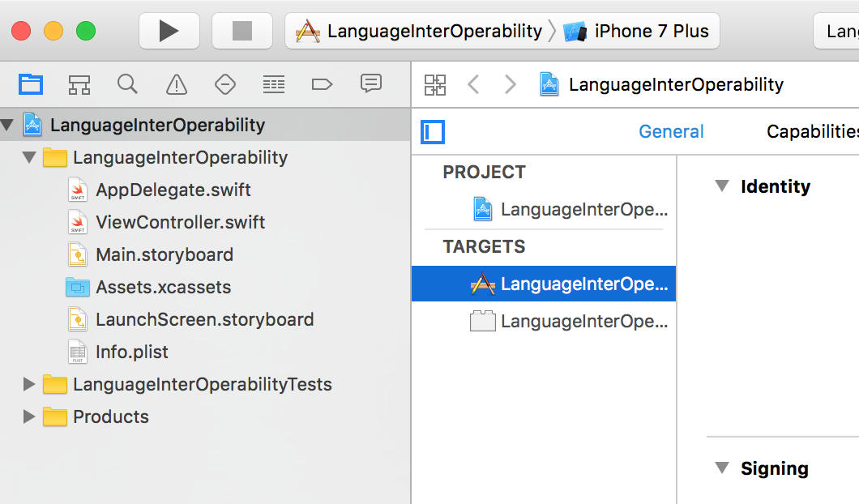Stop the running build

pos(241,31)
